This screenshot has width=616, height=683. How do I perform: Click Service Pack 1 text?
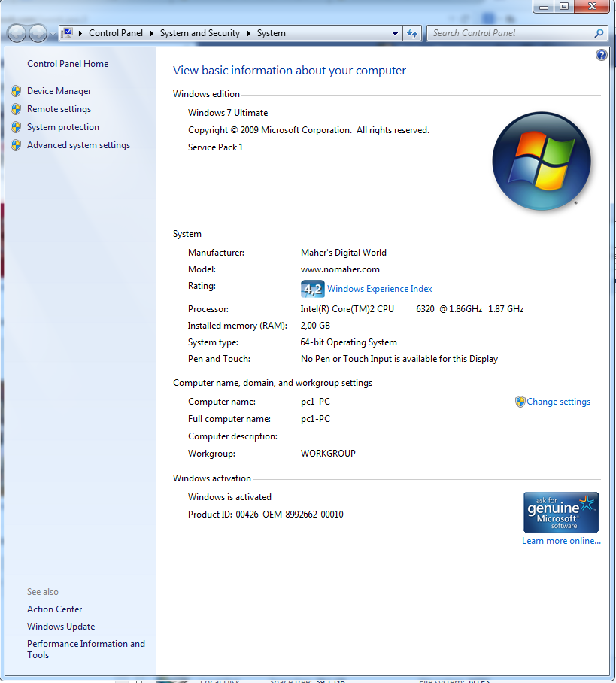[x=215, y=147]
